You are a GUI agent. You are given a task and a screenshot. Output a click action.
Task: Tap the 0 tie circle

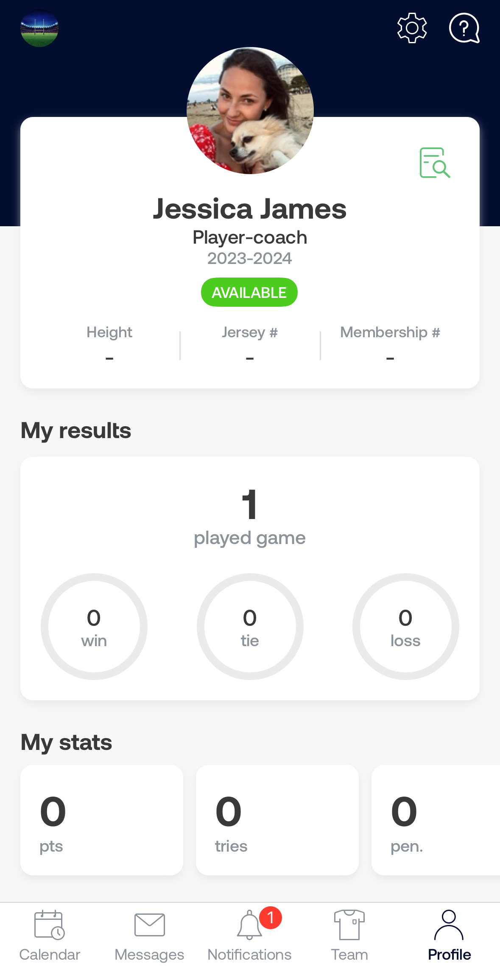[x=250, y=627]
